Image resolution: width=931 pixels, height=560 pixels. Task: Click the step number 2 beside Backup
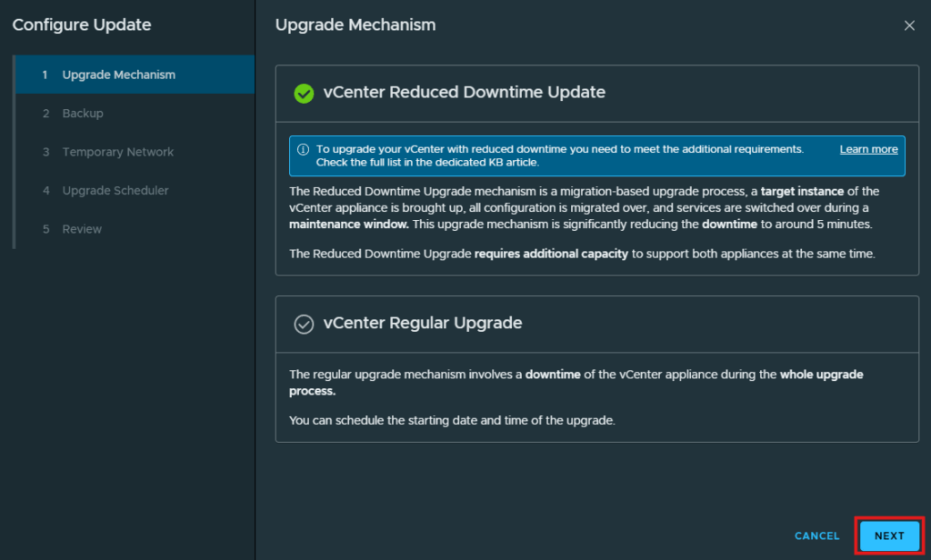click(45, 114)
